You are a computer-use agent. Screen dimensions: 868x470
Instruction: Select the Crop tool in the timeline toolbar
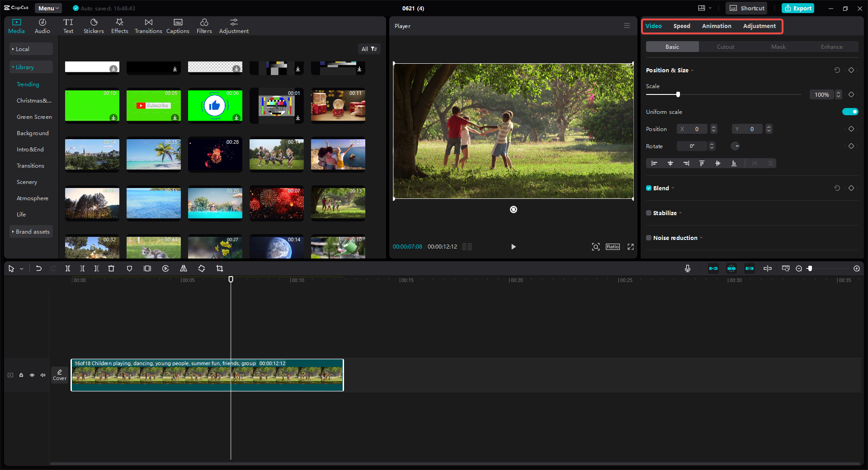tap(219, 268)
